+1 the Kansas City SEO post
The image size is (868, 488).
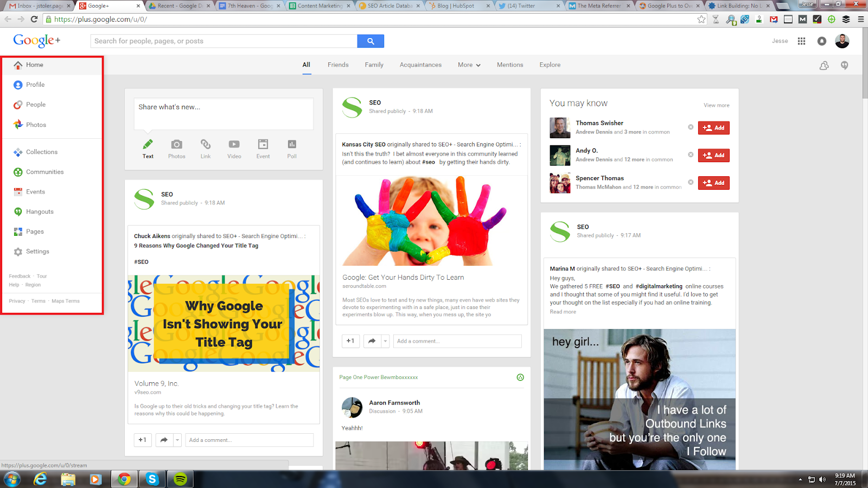tap(350, 341)
